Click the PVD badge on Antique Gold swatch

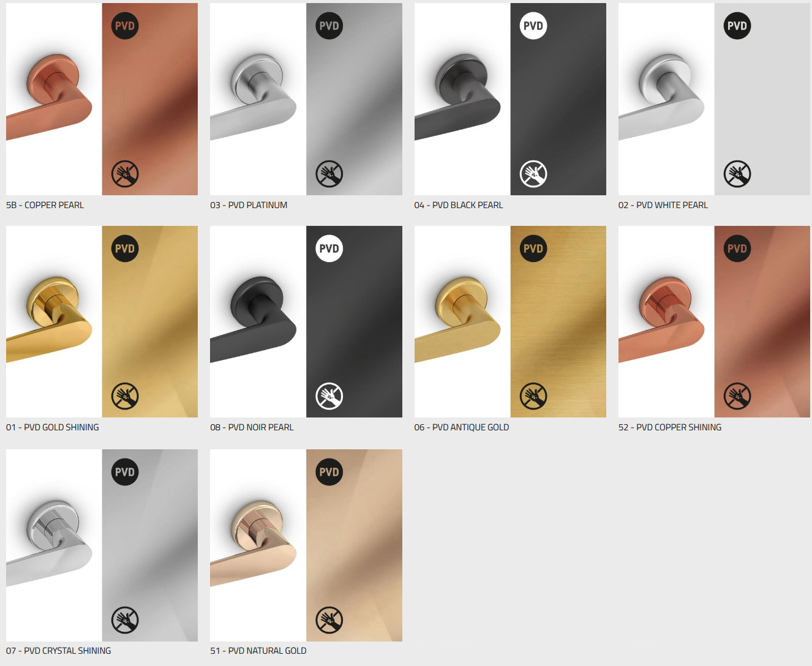click(533, 249)
